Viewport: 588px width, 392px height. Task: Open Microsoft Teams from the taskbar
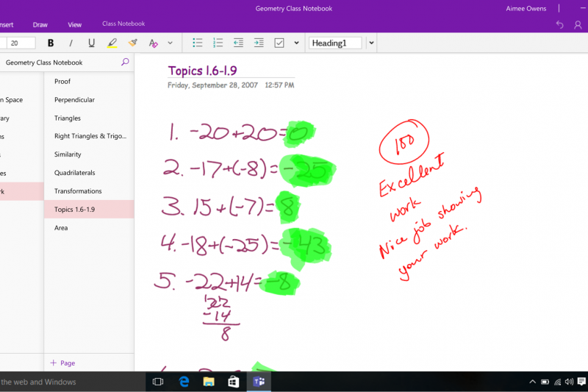259,382
